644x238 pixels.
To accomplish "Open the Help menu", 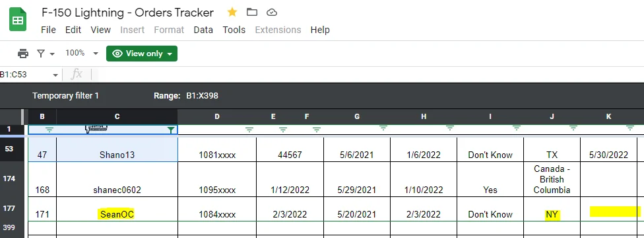I will [320, 30].
